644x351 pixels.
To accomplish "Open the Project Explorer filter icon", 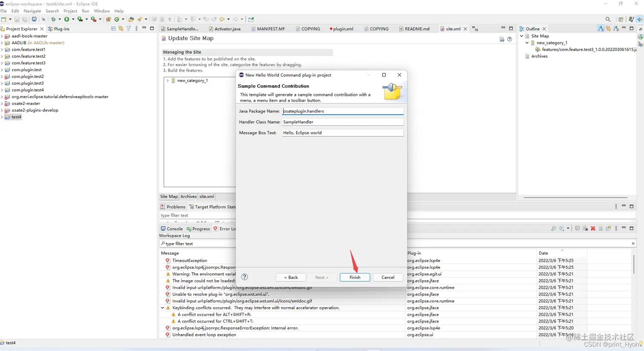I will tap(129, 29).
